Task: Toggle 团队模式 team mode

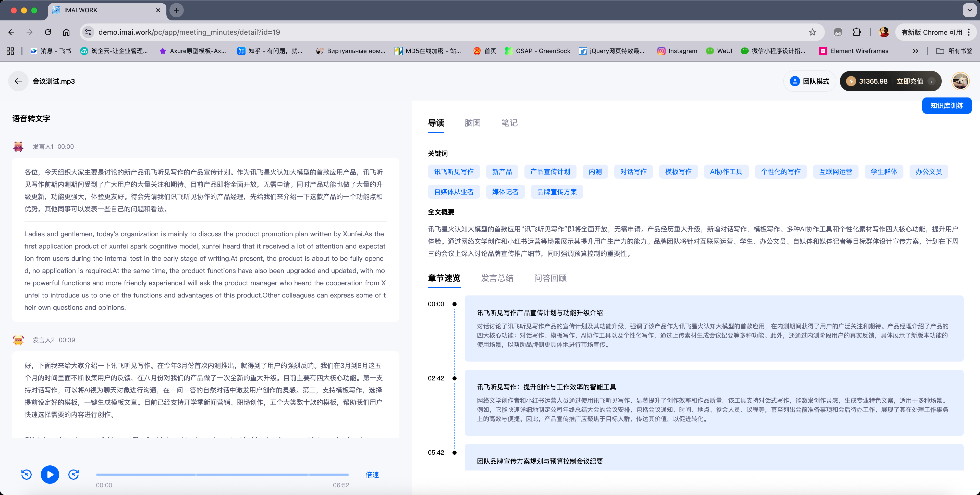Action: (810, 81)
